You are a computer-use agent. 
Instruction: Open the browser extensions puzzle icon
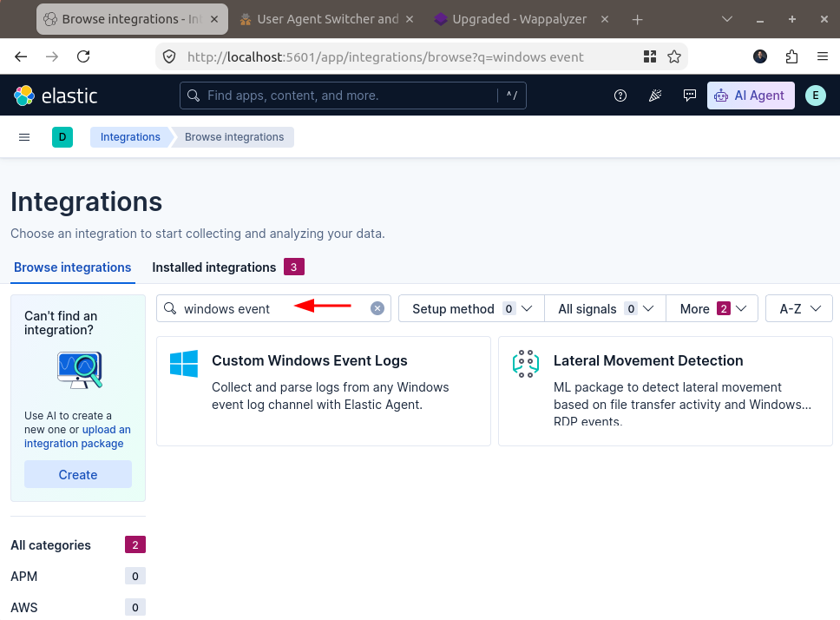click(x=791, y=56)
